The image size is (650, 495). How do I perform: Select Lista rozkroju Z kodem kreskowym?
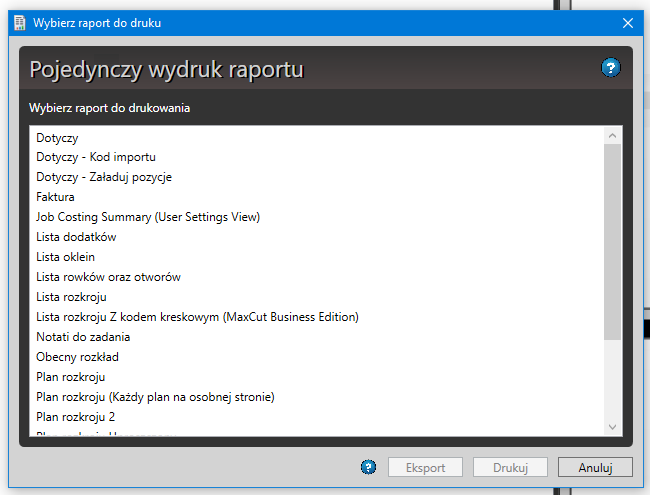tap(197, 317)
